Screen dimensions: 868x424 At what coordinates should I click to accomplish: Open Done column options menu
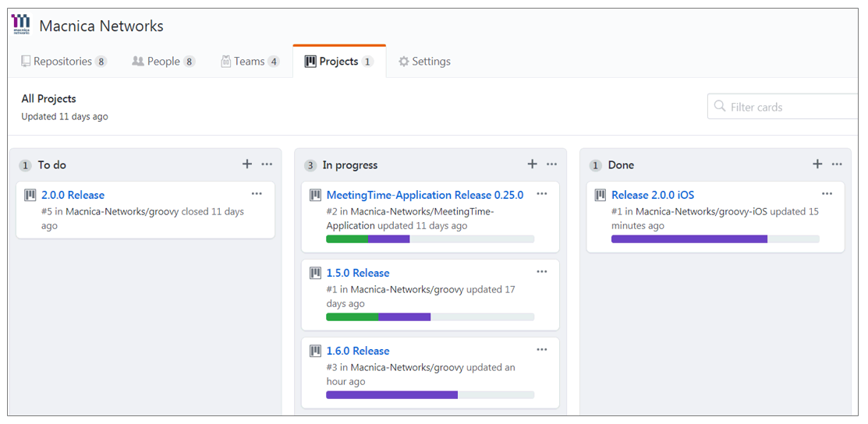click(x=837, y=164)
